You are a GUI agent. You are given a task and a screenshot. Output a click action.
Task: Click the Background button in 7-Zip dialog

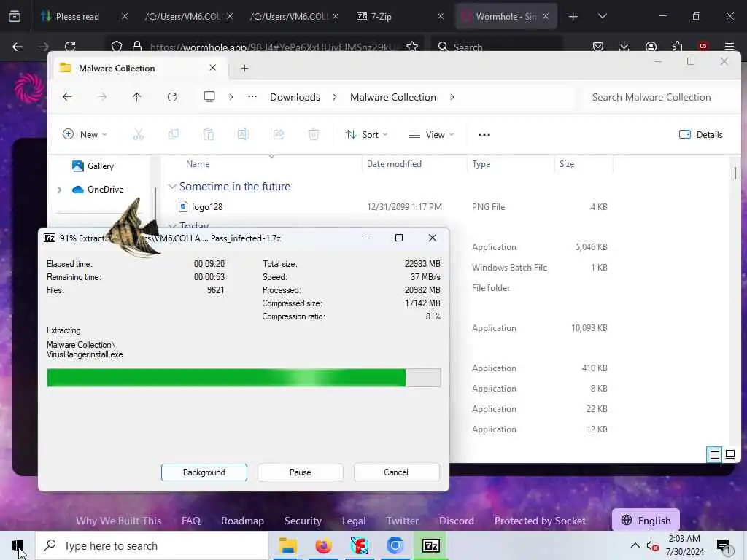[204, 472]
